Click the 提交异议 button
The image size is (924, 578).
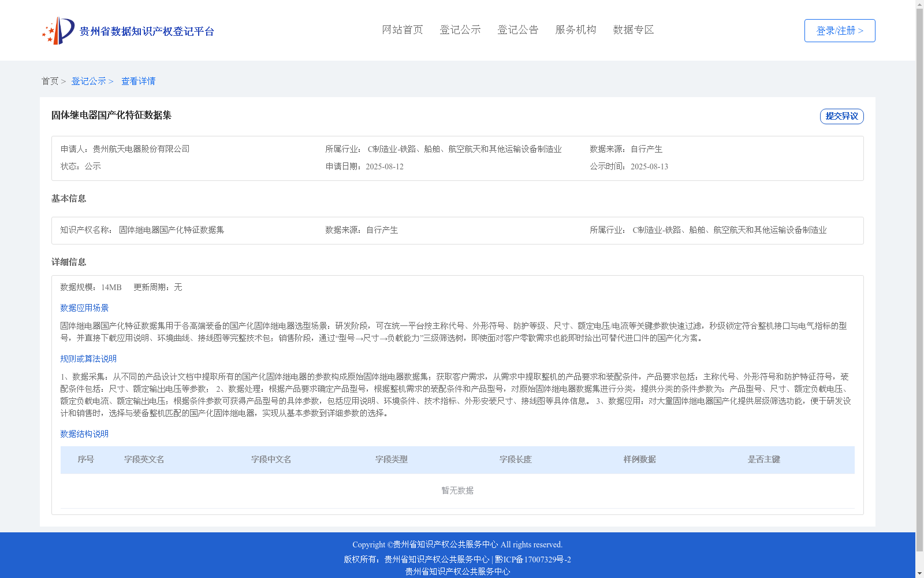point(842,116)
